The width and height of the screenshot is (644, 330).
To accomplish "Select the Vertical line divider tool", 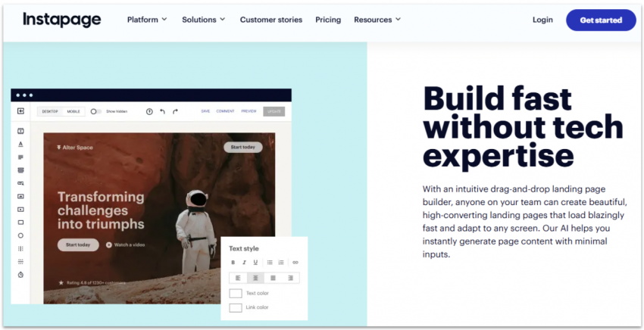I will coord(20,249).
